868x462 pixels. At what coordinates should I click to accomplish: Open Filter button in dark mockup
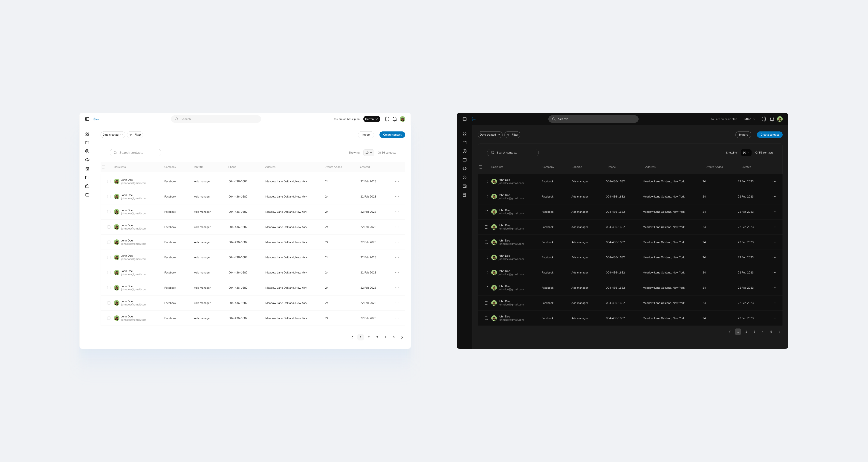(x=512, y=134)
